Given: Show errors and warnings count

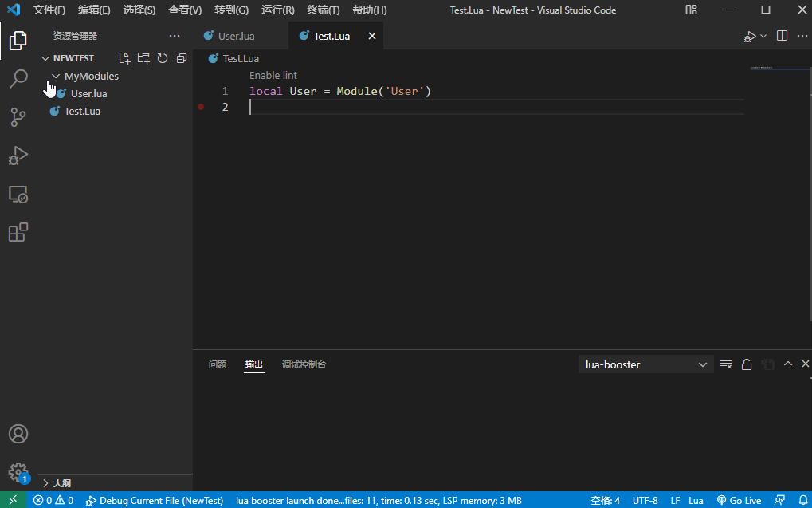Looking at the screenshot, I should pyautogui.click(x=53, y=500).
